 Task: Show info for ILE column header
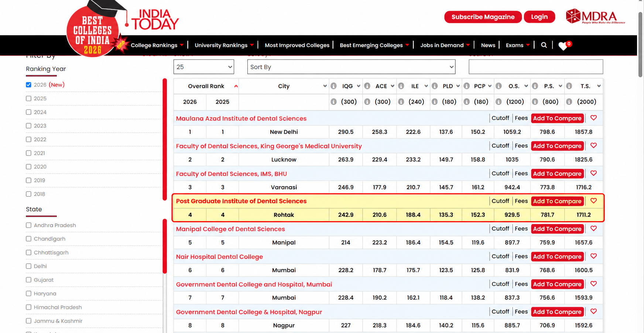(x=401, y=86)
